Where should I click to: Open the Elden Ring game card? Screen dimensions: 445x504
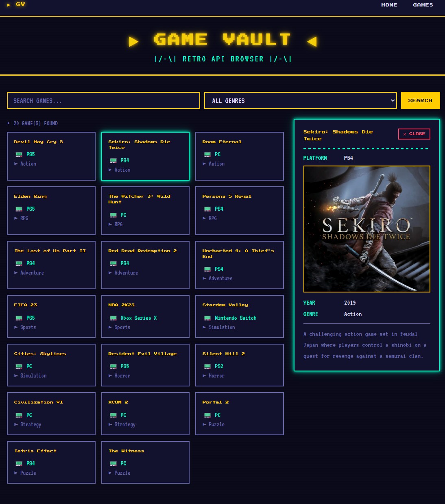(51, 211)
